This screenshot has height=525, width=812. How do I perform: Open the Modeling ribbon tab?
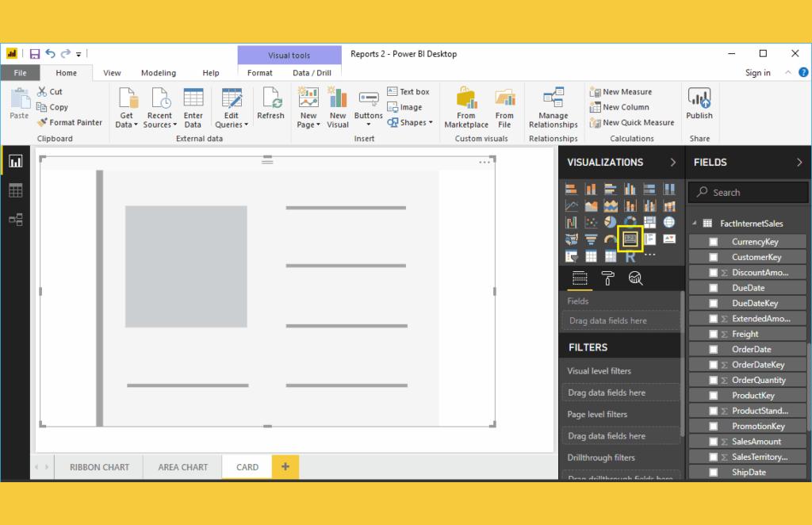tap(158, 73)
